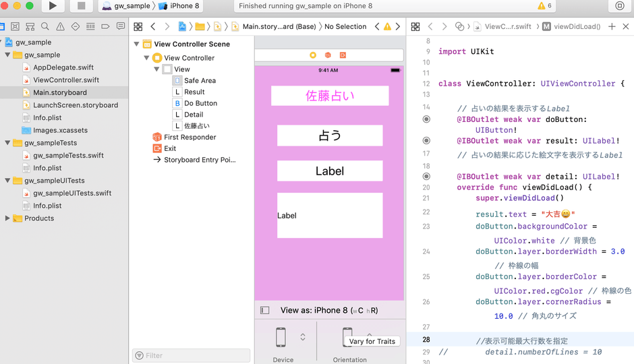Image resolution: width=634 pixels, height=364 pixels.
Task: Toggle the doButton outlet connection circle
Action: click(x=426, y=119)
